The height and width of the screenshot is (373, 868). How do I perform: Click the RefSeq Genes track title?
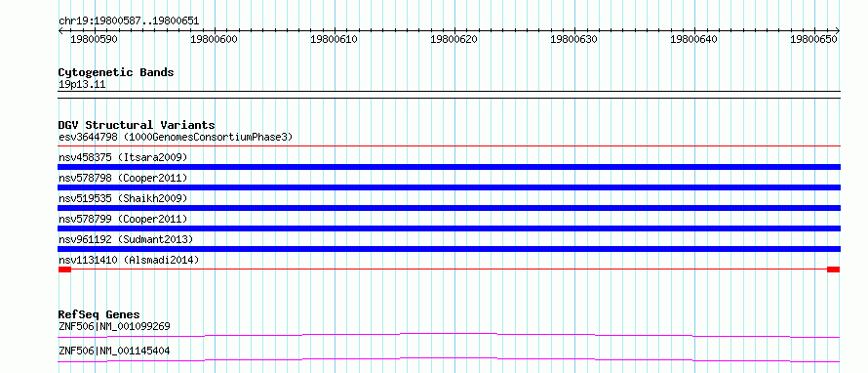point(99,314)
